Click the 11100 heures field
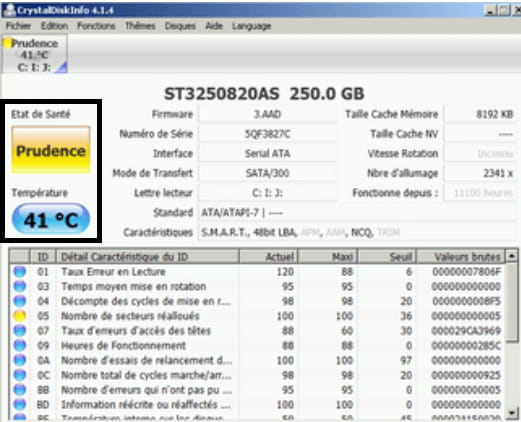Screen dimensions: 521x422 pyautogui.click(x=480, y=193)
